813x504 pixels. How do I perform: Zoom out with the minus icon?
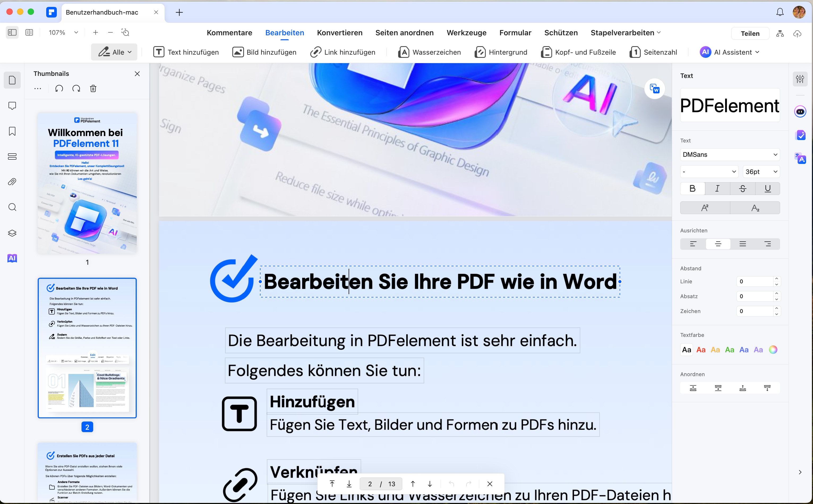point(110,32)
